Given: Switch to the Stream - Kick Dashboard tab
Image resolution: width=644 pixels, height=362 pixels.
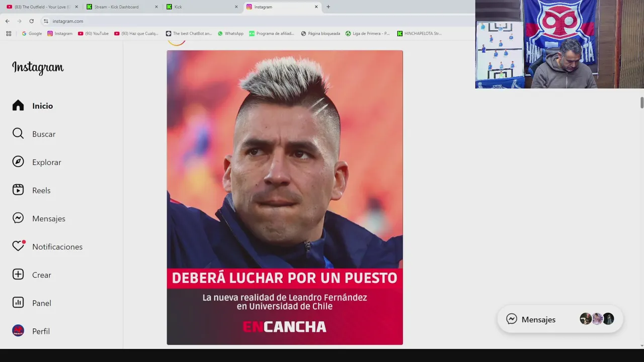Looking at the screenshot, I should coord(121,7).
